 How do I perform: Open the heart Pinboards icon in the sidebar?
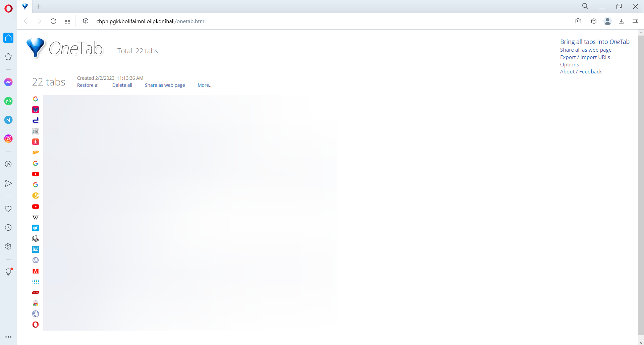[x=8, y=209]
